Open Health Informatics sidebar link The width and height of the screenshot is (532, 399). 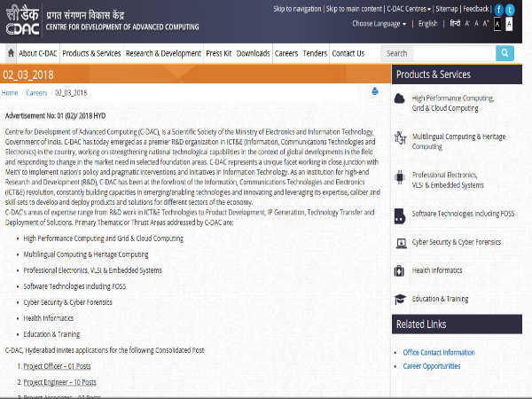437,270
